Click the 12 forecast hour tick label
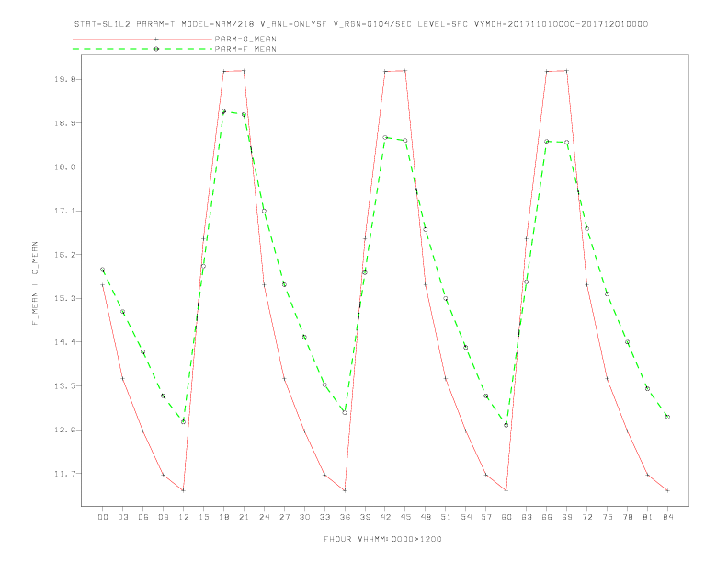Screen dimensions: 728x563 [x=184, y=517]
